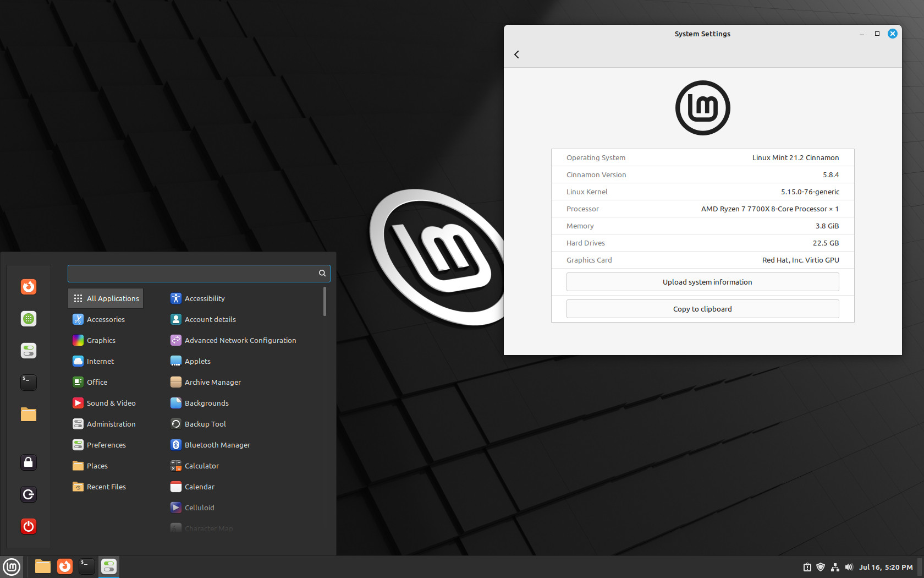Open Files from the taskbar panel
The image size is (924, 578).
43,566
